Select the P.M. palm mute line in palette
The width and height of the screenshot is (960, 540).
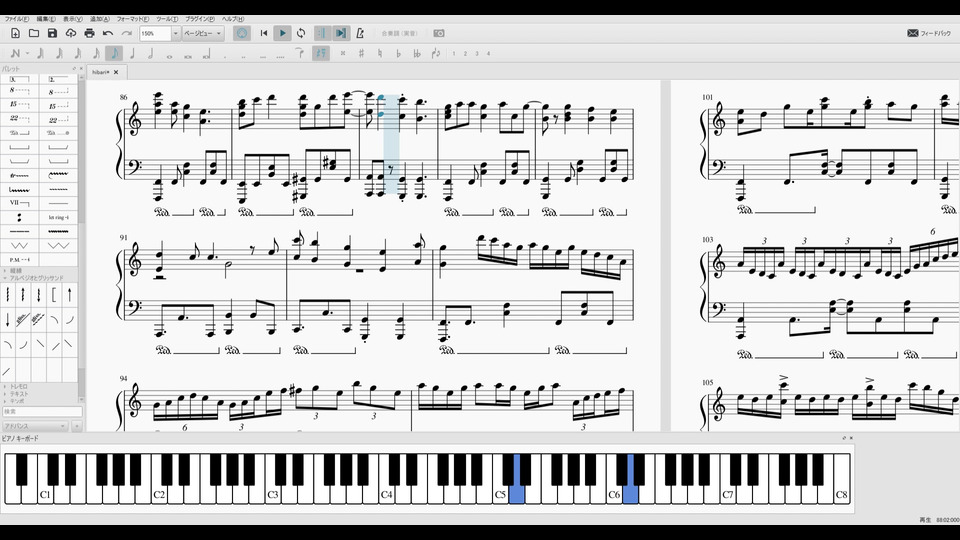(x=20, y=260)
